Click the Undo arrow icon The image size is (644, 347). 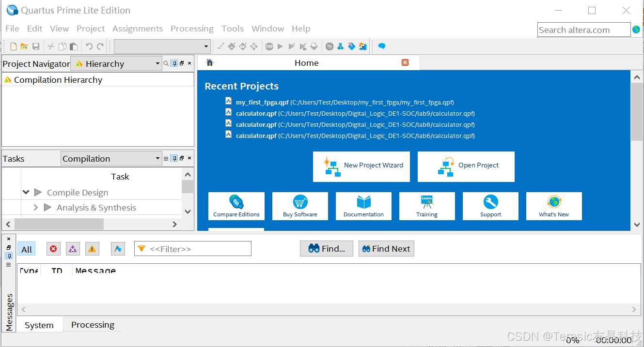click(x=89, y=46)
